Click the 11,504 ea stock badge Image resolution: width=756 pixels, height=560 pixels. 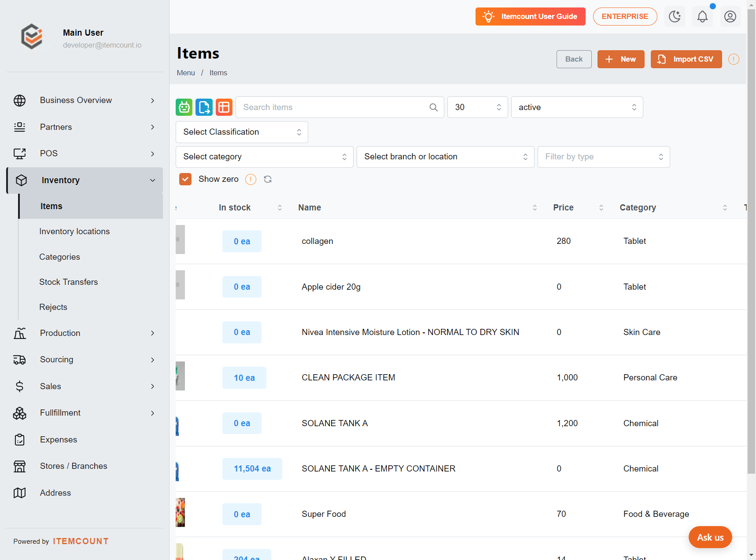[252, 469]
